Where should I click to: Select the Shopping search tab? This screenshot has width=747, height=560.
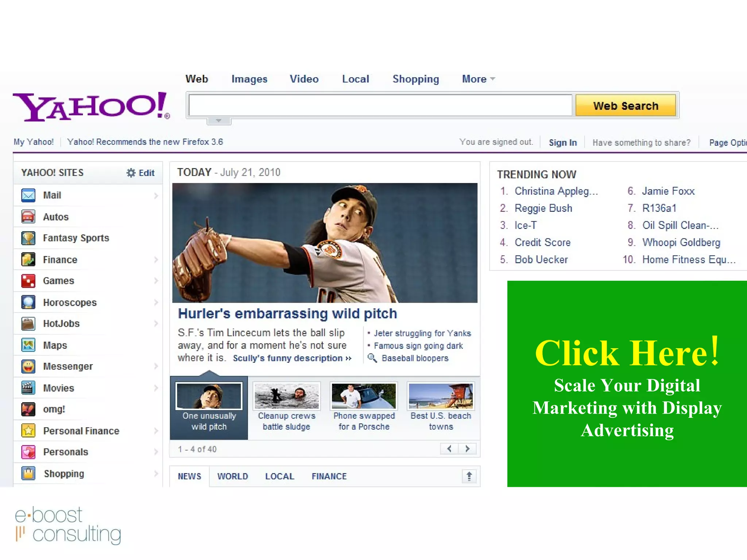point(416,79)
